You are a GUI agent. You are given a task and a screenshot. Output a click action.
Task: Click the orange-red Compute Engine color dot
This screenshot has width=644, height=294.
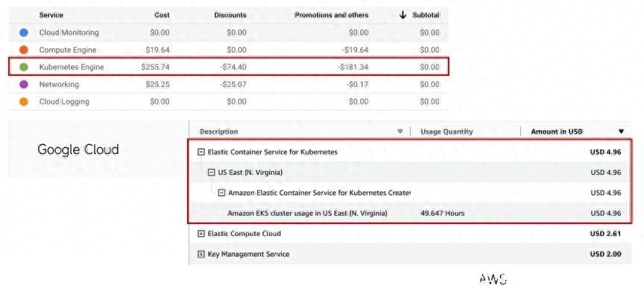click(x=24, y=50)
